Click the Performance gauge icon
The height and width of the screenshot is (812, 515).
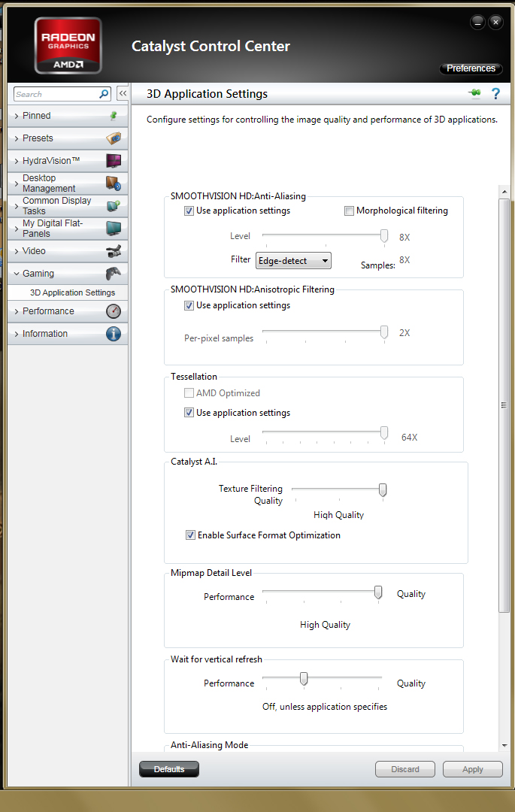[114, 311]
